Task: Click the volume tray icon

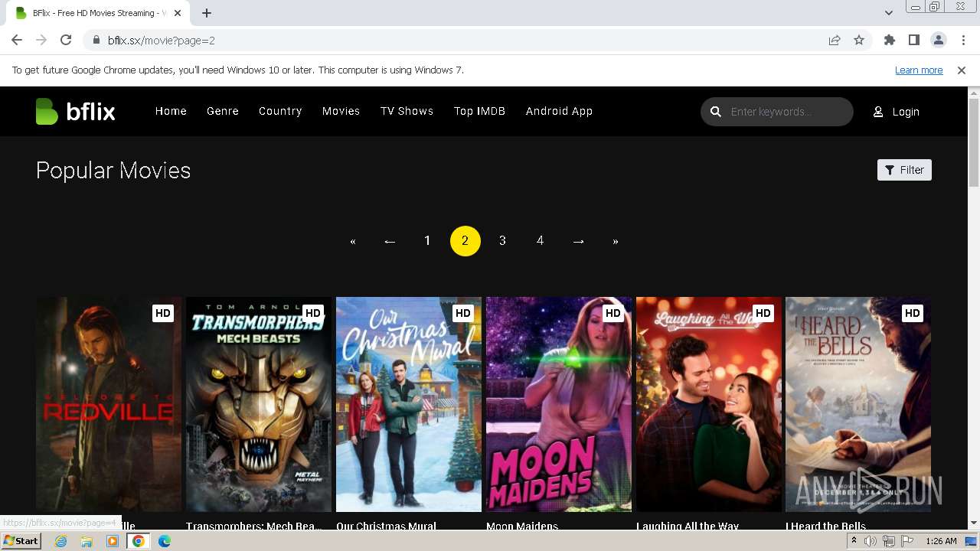Action: (871, 541)
